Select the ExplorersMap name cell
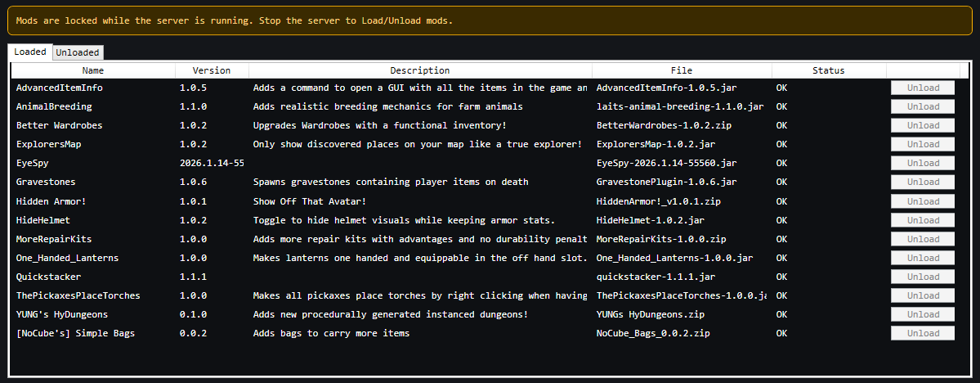 pos(49,145)
